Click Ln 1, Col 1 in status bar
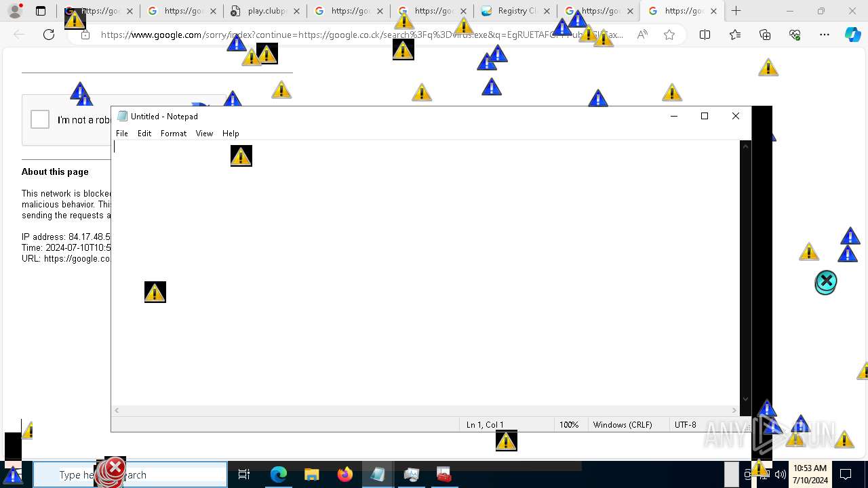This screenshot has width=868, height=488. coord(485,424)
